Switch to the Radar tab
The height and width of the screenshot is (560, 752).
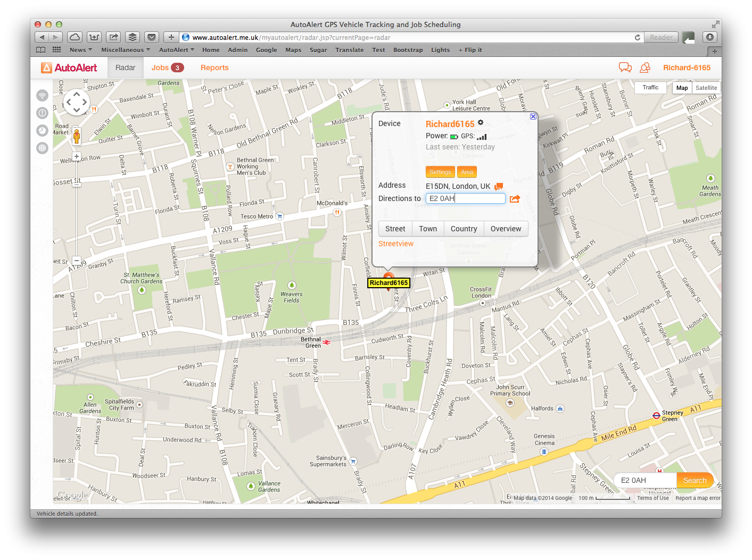click(125, 68)
